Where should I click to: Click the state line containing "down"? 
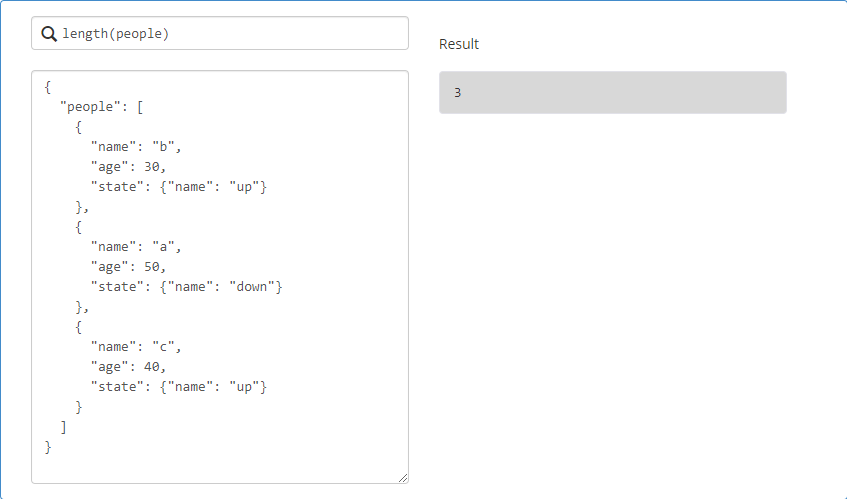(187, 287)
